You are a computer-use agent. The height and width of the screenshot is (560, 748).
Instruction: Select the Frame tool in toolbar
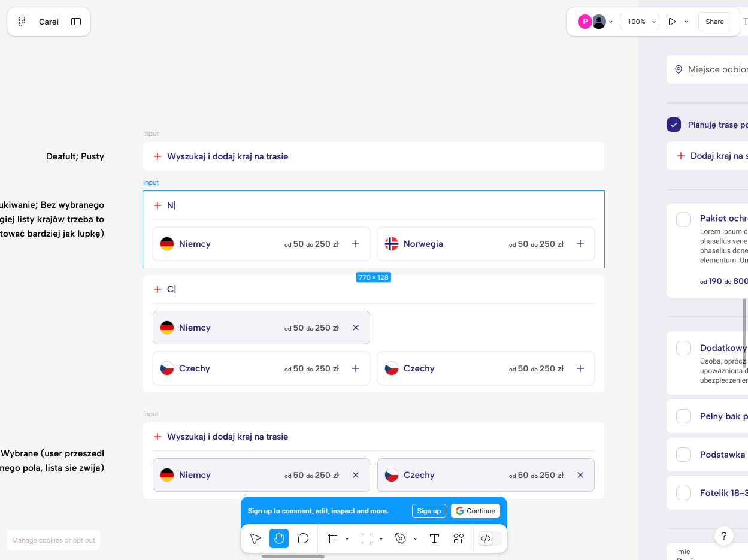click(332, 538)
